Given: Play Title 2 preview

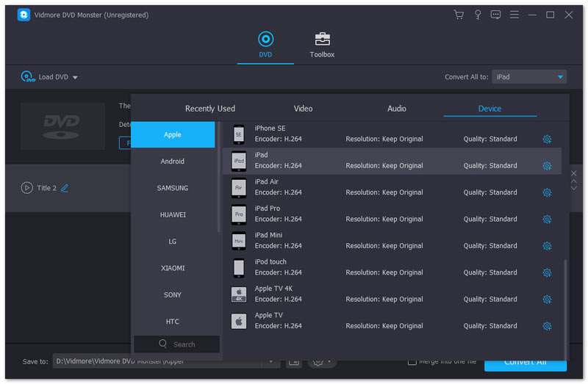Looking at the screenshot, I should tap(27, 188).
